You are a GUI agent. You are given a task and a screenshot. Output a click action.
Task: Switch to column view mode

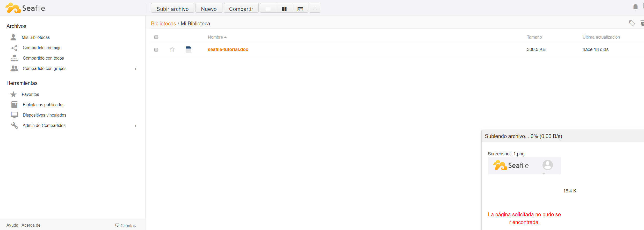(x=300, y=9)
